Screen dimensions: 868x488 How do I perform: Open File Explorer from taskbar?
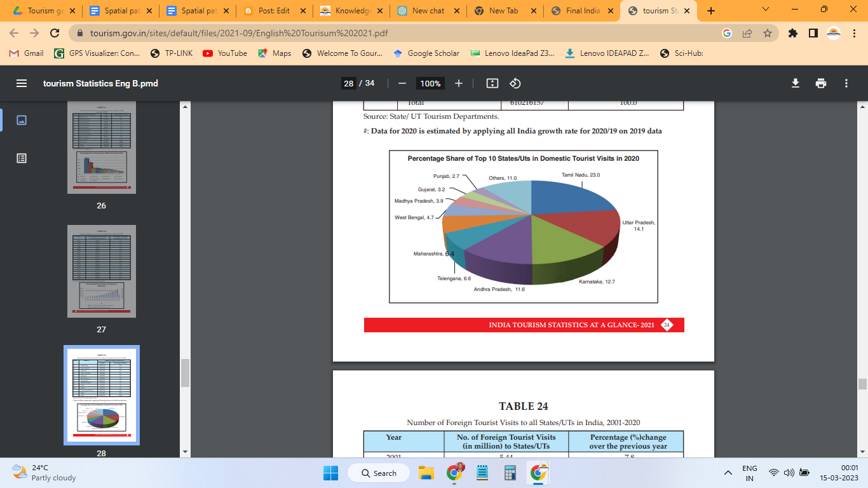(x=426, y=473)
